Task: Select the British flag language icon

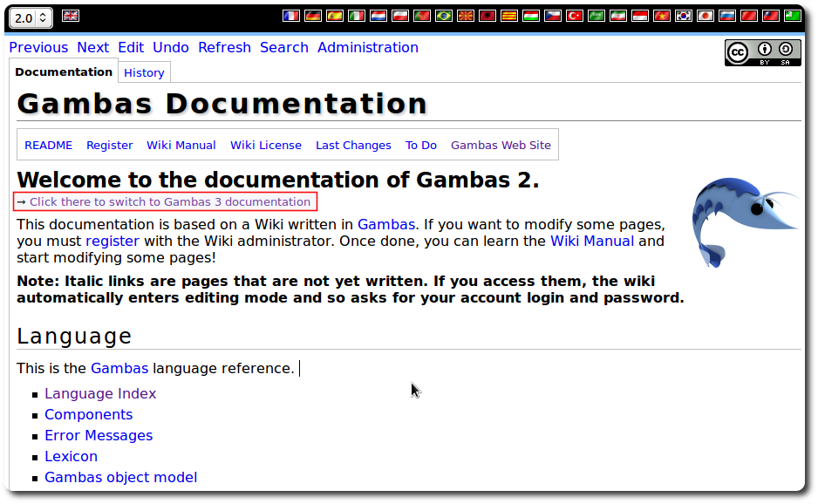Action: 70,16
